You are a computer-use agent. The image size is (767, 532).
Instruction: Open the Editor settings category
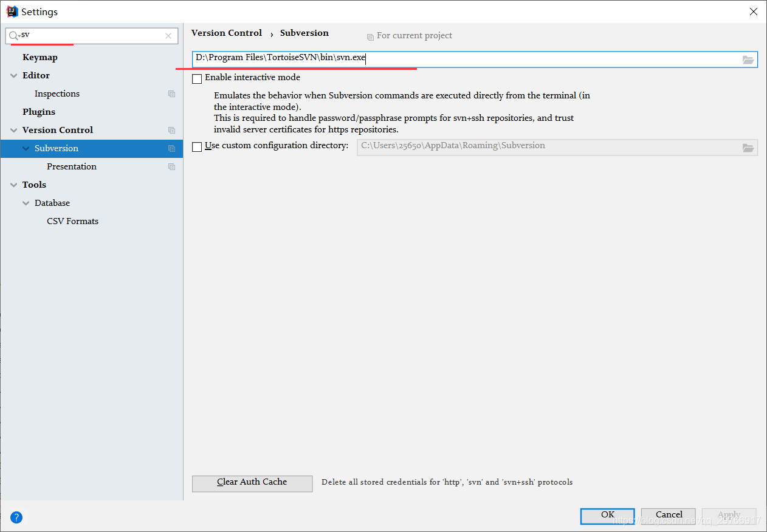click(36, 75)
